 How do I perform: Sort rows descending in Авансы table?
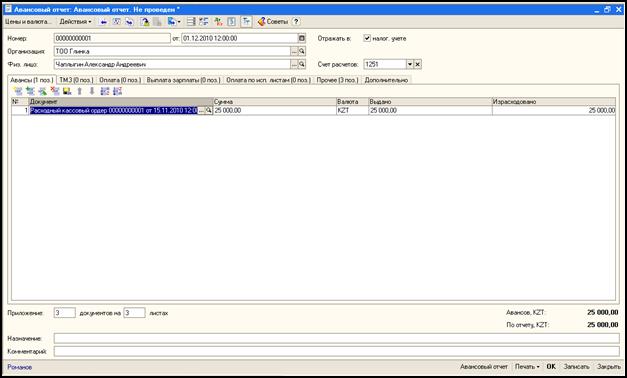pyautogui.click(x=117, y=91)
